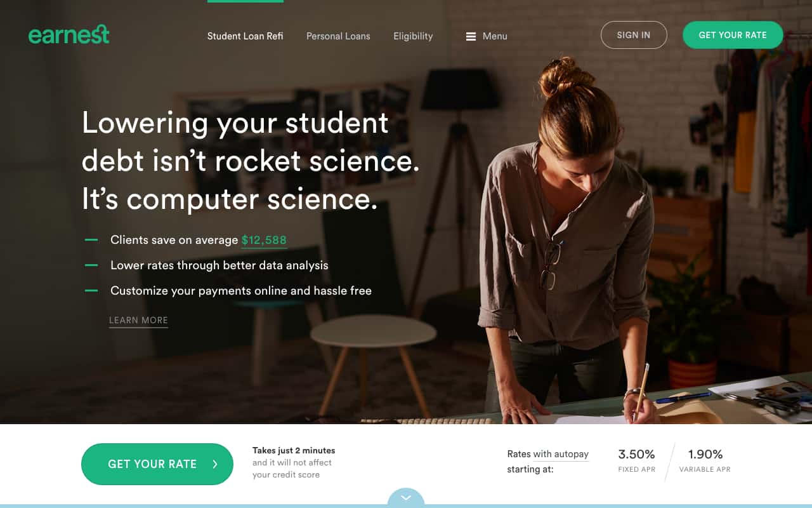812x508 pixels.
Task: Click the scroll-down chevron circle
Action: pyautogui.click(x=405, y=497)
